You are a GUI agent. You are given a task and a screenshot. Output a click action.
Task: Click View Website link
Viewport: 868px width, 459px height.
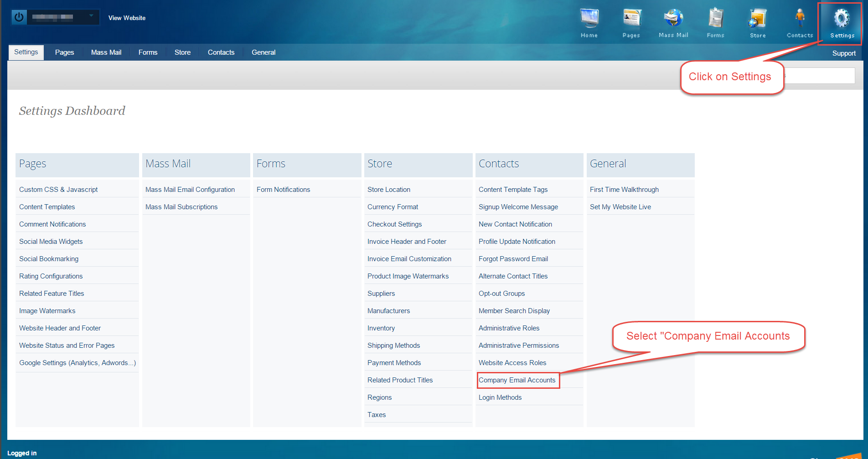click(127, 18)
